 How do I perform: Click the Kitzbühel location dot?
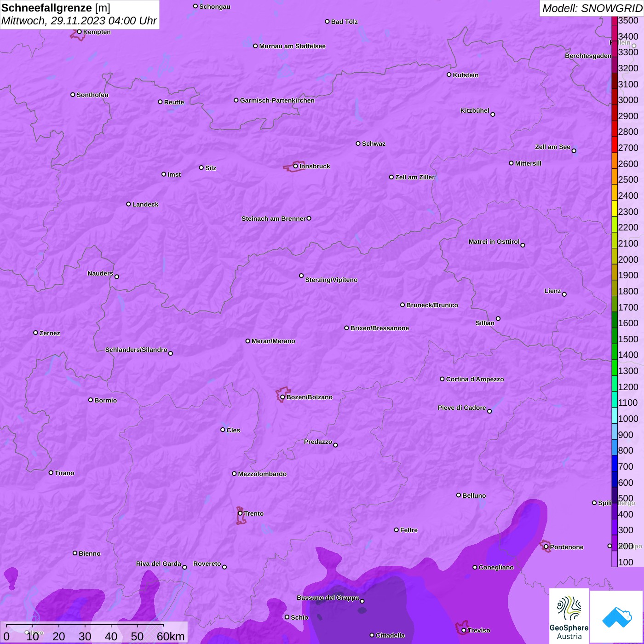coord(493,114)
